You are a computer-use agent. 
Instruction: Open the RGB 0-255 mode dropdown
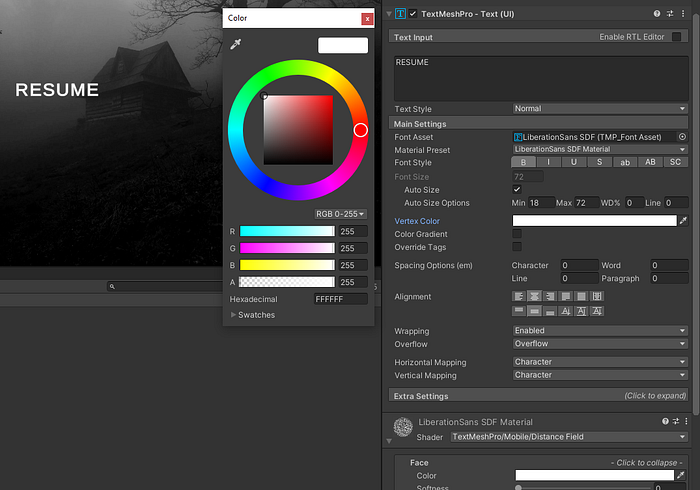(340, 214)
